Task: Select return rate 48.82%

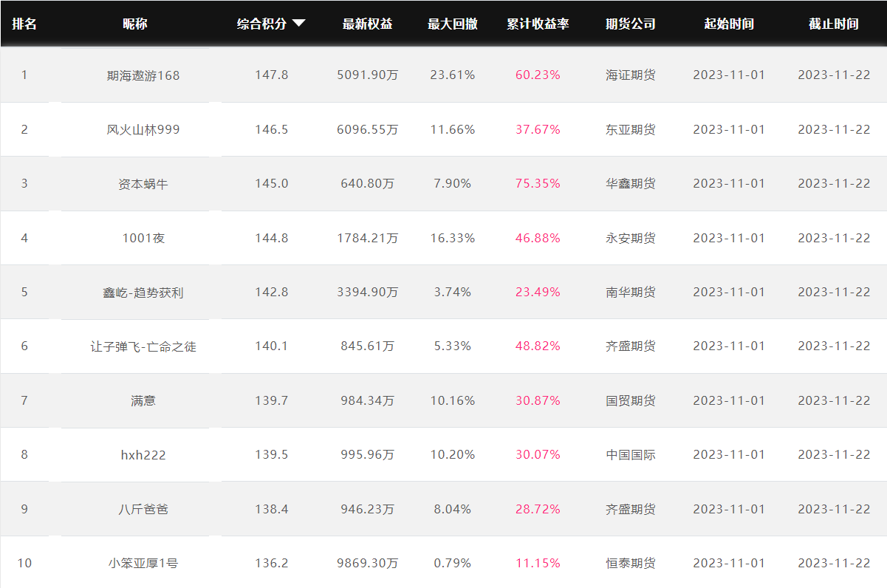Action: [538, 346]
